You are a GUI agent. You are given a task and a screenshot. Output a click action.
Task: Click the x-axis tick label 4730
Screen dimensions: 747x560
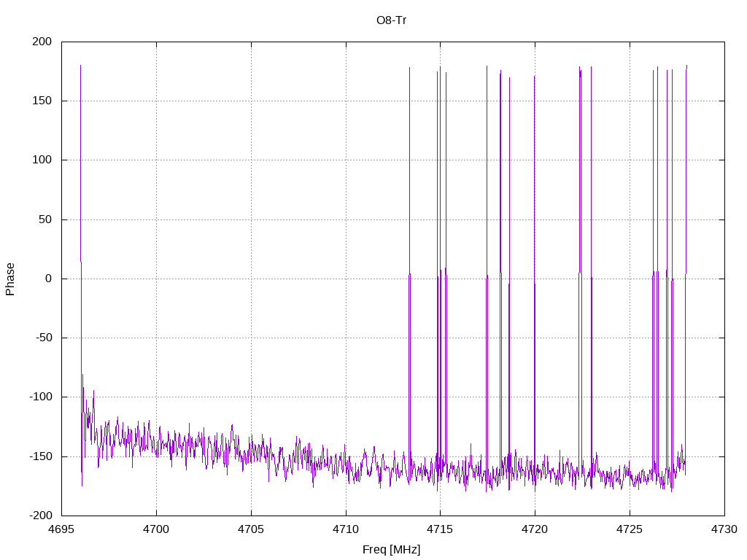(x=724, y=529)
